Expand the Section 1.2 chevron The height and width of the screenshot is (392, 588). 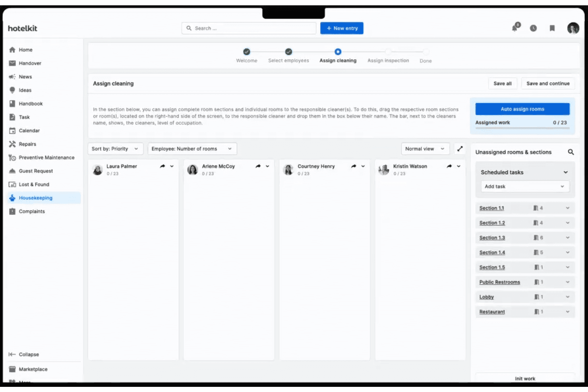(x=568, y=223)
